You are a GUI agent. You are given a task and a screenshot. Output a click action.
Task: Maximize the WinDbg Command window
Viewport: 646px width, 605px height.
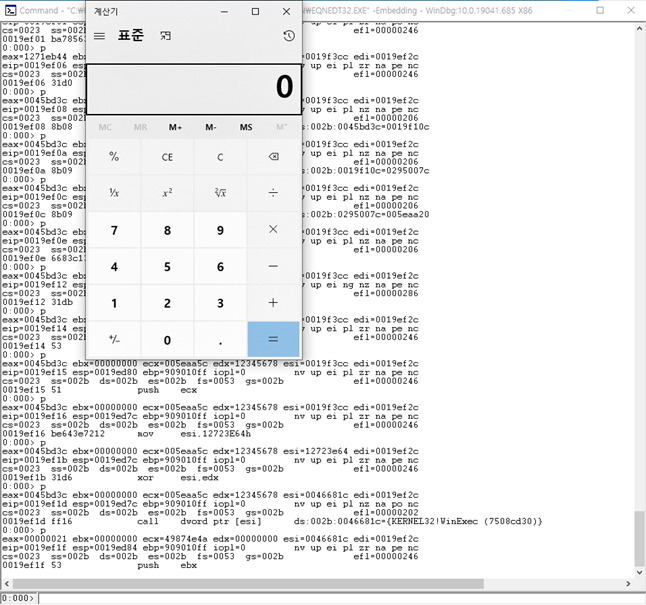click(600, 10)
